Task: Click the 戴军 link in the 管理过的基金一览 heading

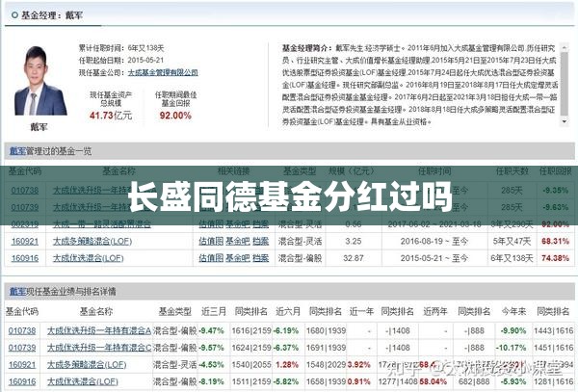Action: [x=17, y=151]
